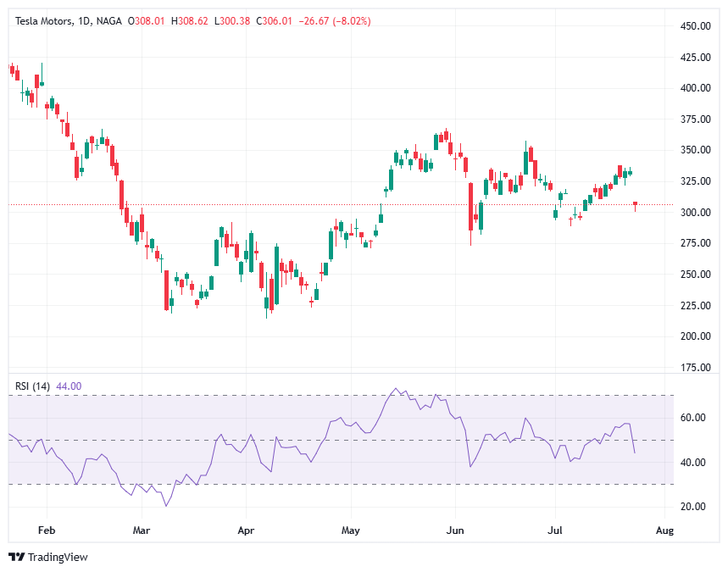Click the Jun label on time axis
This screenshot has height=572, width=728.
(455, 530)
